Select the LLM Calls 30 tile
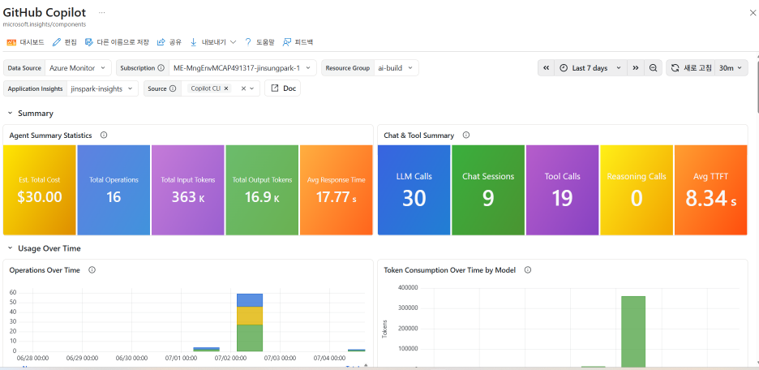759x370 pixels. [x=414, y=190]
